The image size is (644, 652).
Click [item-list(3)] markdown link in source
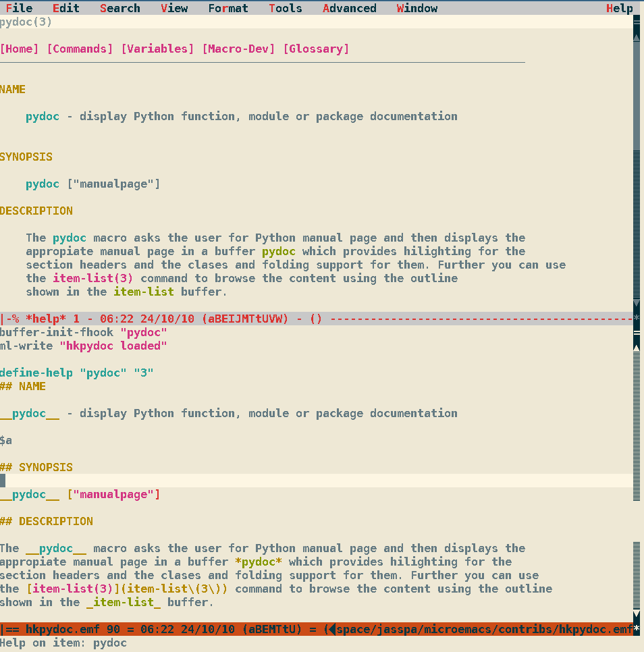coord(127,589)
